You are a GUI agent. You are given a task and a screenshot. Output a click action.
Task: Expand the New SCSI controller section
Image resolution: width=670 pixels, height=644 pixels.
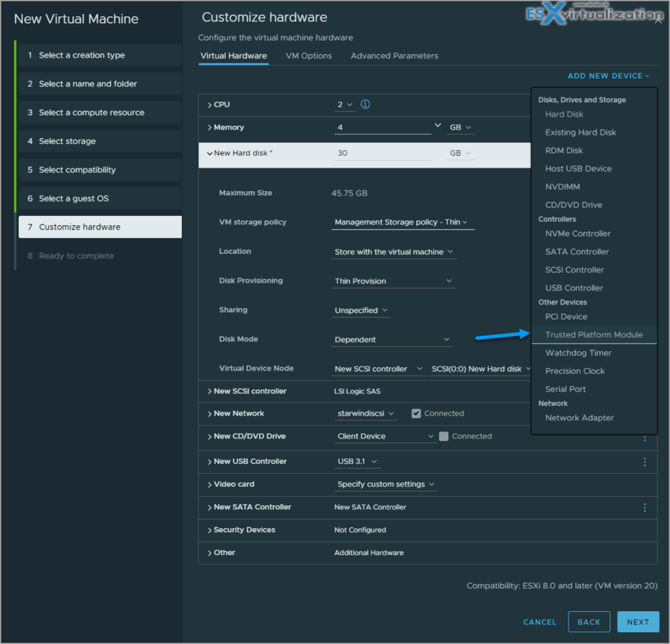(x=211, y=391)
